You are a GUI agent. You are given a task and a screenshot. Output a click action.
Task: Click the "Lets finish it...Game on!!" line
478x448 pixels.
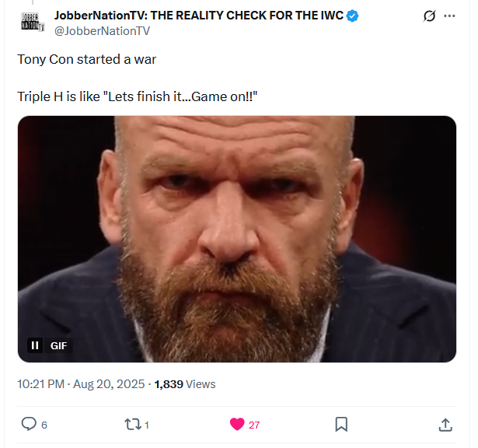click(x=137, y=97)
